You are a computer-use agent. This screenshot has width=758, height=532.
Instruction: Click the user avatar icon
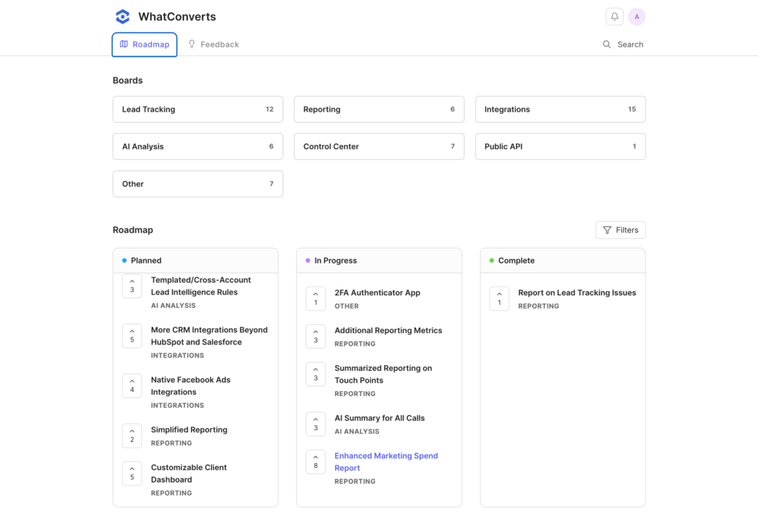(637, 16)
